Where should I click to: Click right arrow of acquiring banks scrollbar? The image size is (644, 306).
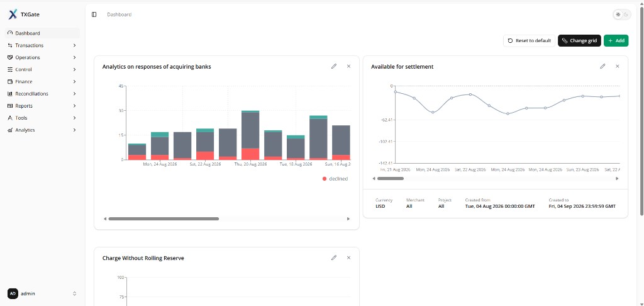click(348, 219)
